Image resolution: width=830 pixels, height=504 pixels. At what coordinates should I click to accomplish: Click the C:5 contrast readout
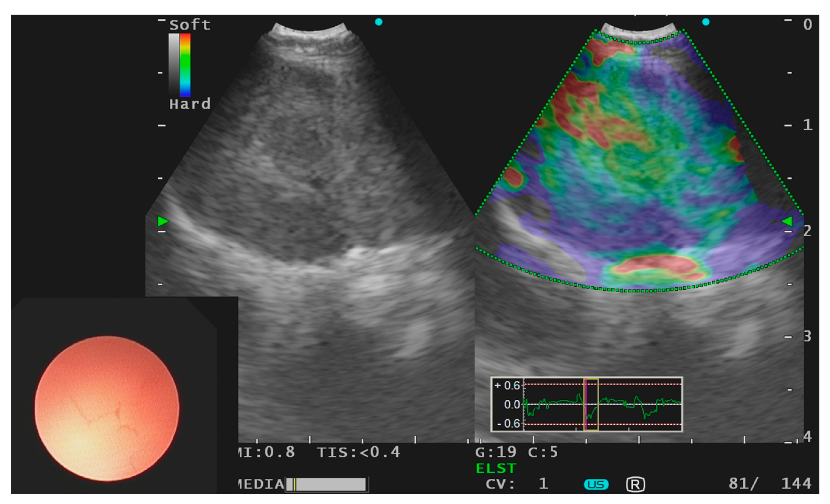[543, 452]
